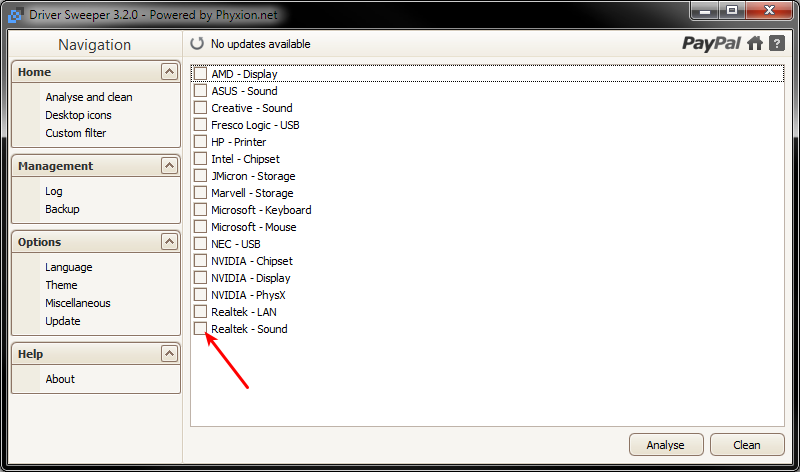Tick the Realtek - Sound checkbox
This screenshot has height=472, width=800.
pos(201,329)
